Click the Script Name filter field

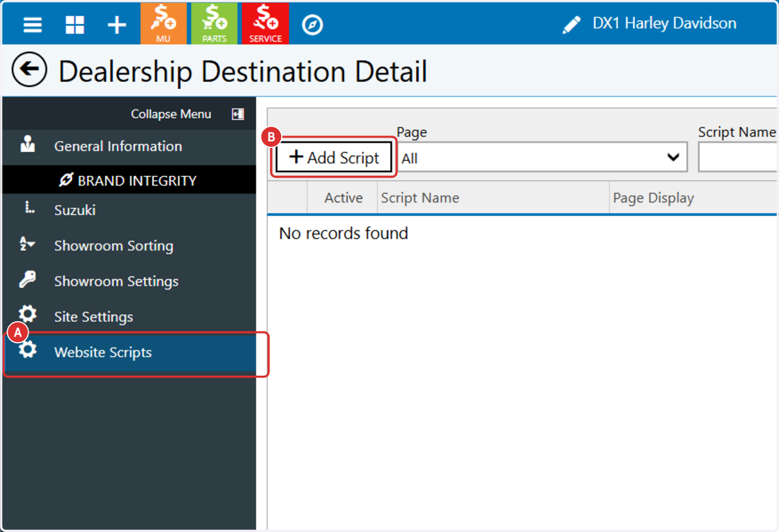click(737, 158)
